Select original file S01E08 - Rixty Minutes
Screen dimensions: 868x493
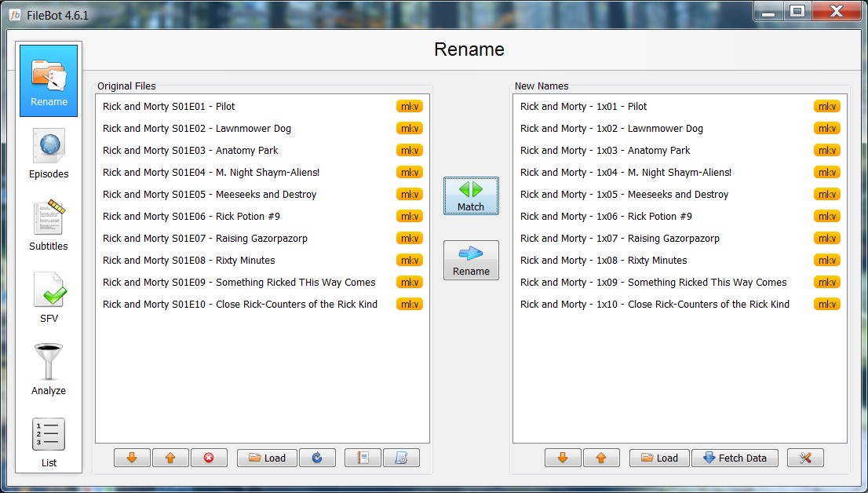(x=262, y=261)
